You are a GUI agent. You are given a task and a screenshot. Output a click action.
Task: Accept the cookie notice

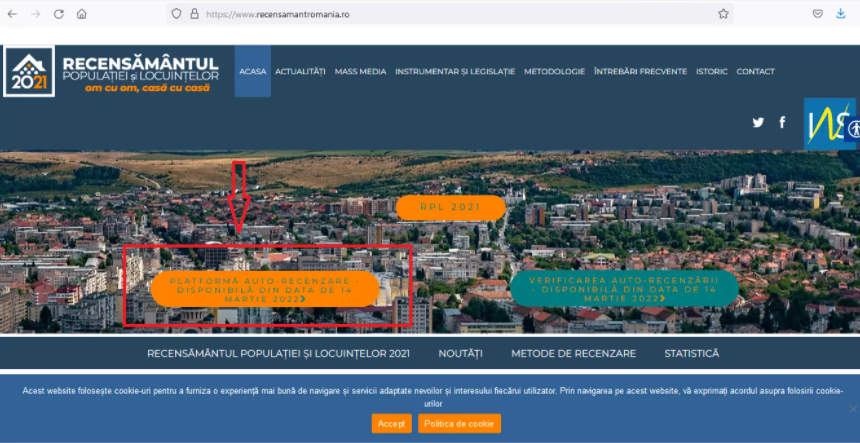[x=391, y=423]
